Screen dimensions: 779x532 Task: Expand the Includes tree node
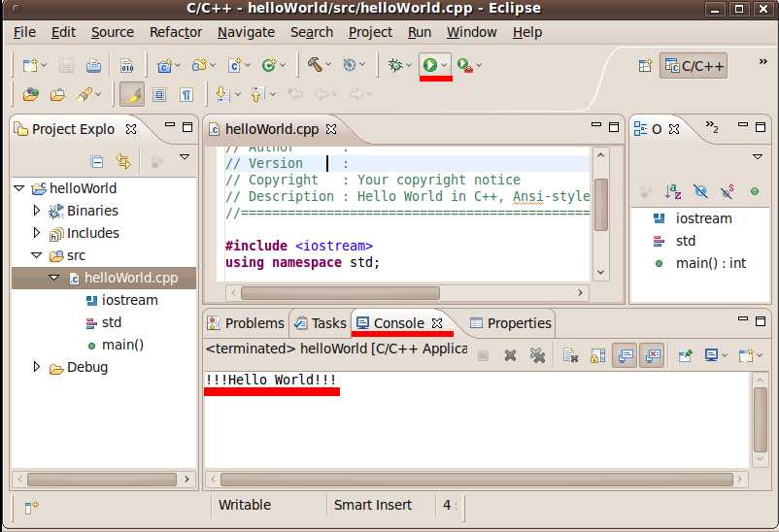[36, 232]
